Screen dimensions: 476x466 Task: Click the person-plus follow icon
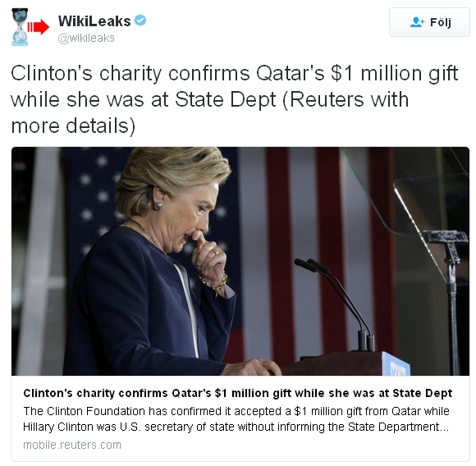tap(417, 22)
